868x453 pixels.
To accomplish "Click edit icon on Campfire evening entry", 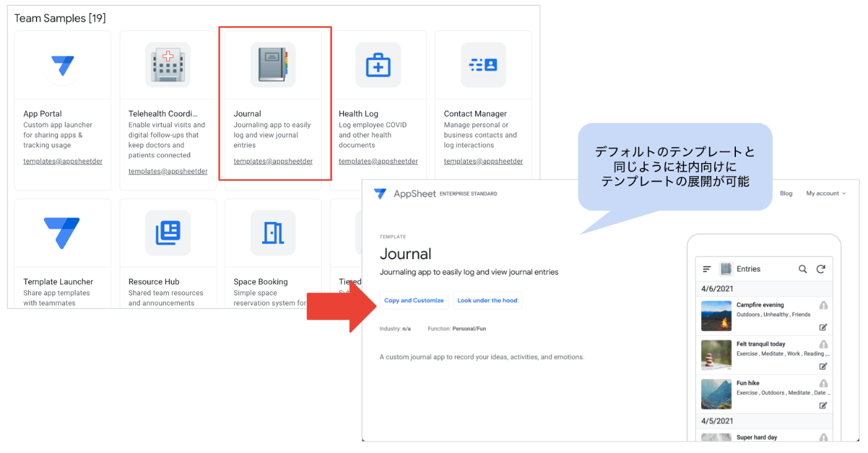I will [x=823, y=327].
